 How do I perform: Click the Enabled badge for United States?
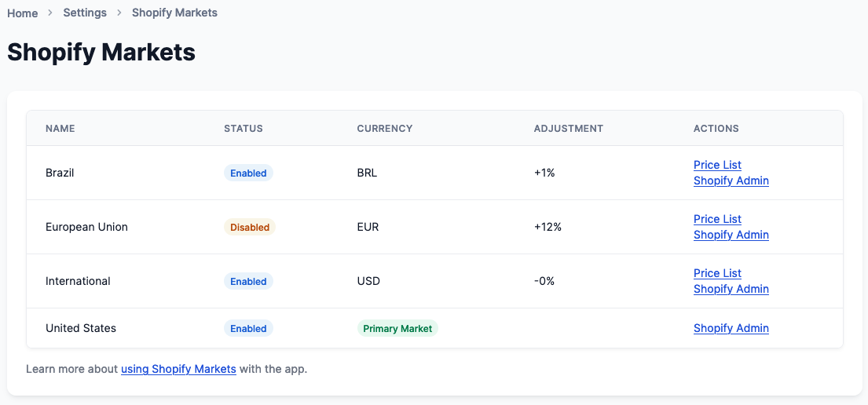[248, 329]
